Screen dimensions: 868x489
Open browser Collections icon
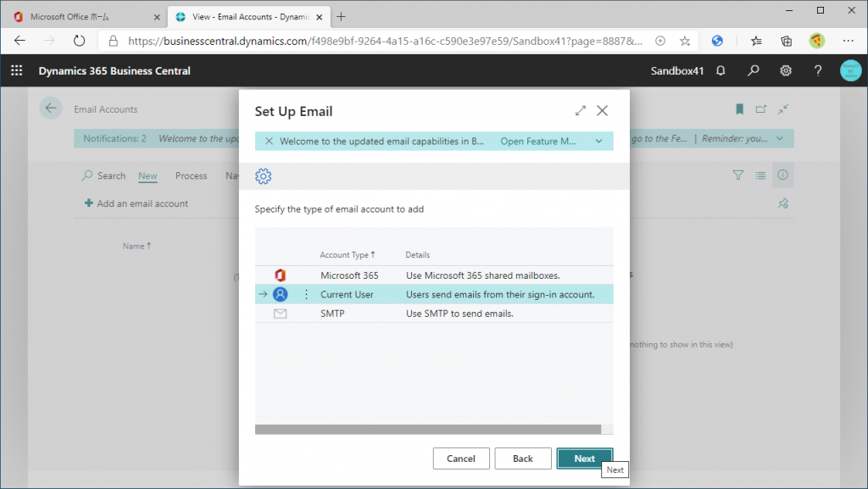pos(786,41)
